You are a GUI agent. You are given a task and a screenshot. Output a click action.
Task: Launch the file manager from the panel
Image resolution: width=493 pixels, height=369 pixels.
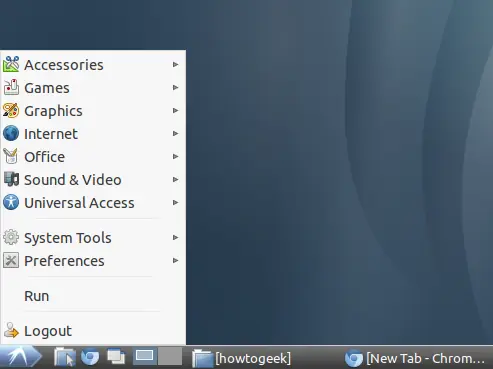(65, 357)
